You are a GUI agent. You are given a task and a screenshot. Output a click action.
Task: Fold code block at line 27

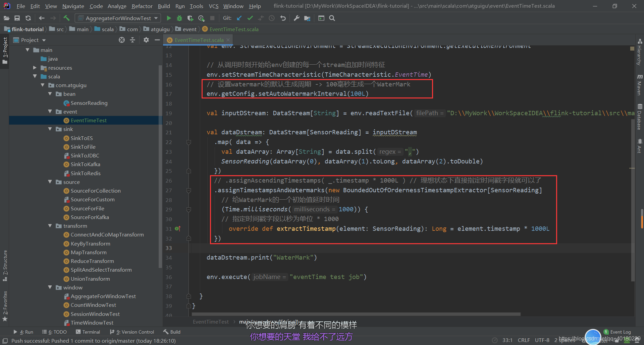189,191
